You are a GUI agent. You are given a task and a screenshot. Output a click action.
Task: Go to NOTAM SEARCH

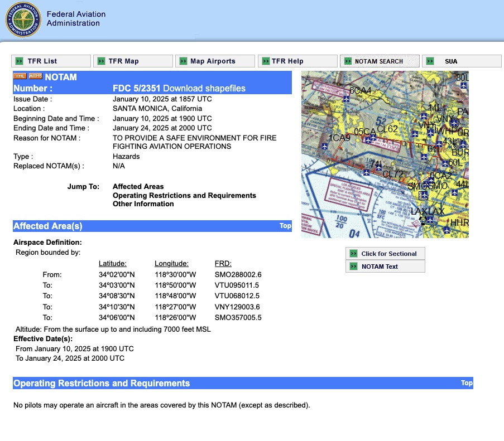(380, 61)
